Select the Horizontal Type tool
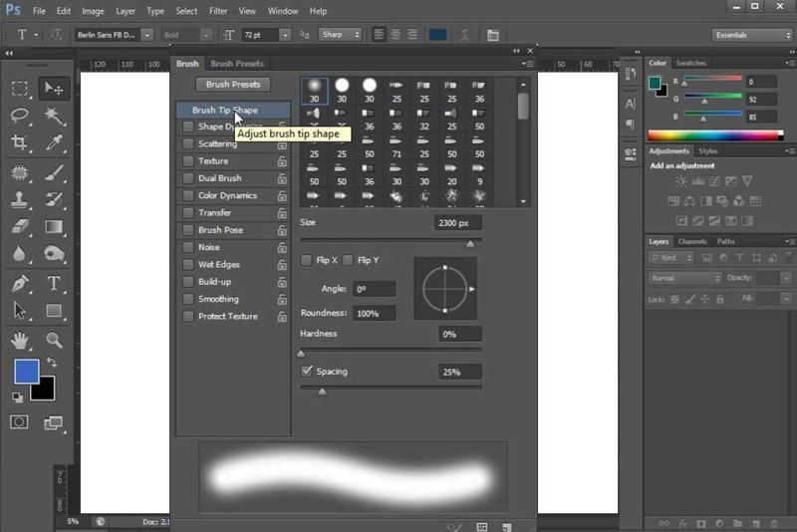The width and height of the screenshot is (797, 532). pyautogui.click(x=54, y=284)
